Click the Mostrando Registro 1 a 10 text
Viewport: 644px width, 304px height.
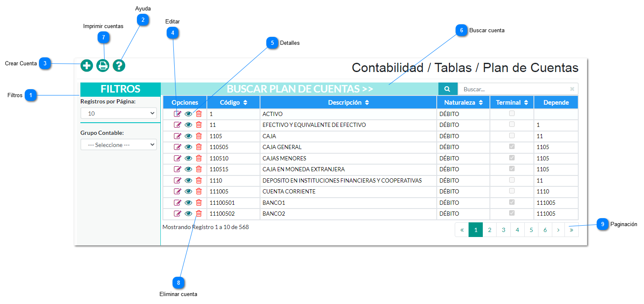pyautogui.click(x=206, y=227)
